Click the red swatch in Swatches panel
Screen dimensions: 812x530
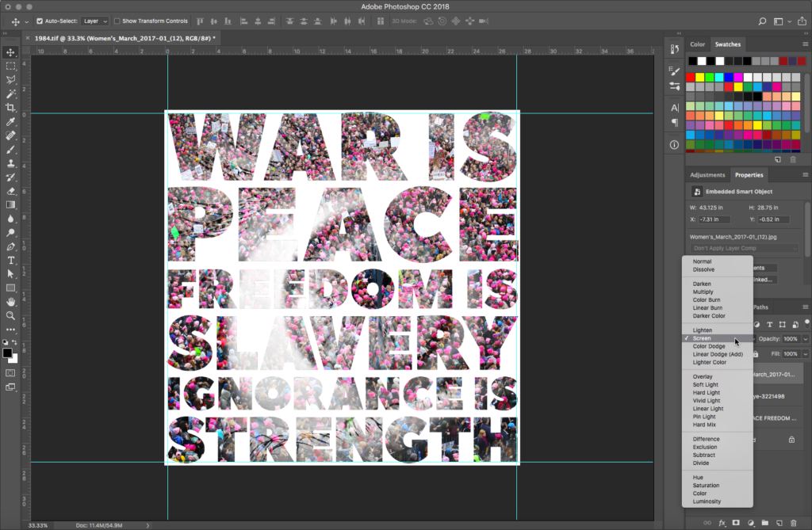691,77
